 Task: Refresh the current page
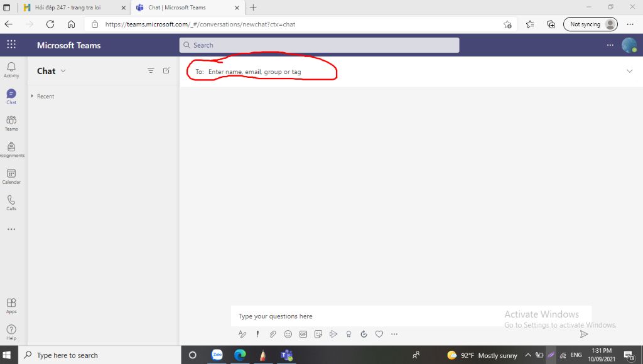pos(50,24)
